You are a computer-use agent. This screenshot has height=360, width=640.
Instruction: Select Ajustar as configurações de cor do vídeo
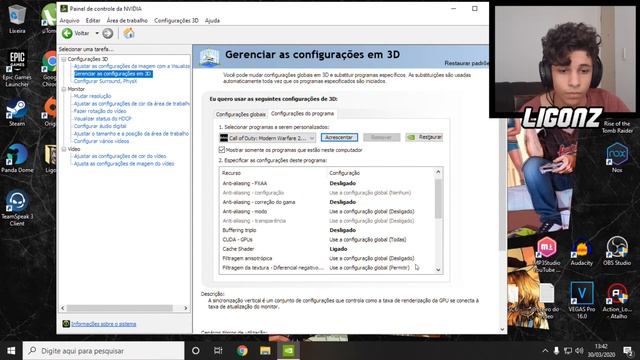coord(120,156)
